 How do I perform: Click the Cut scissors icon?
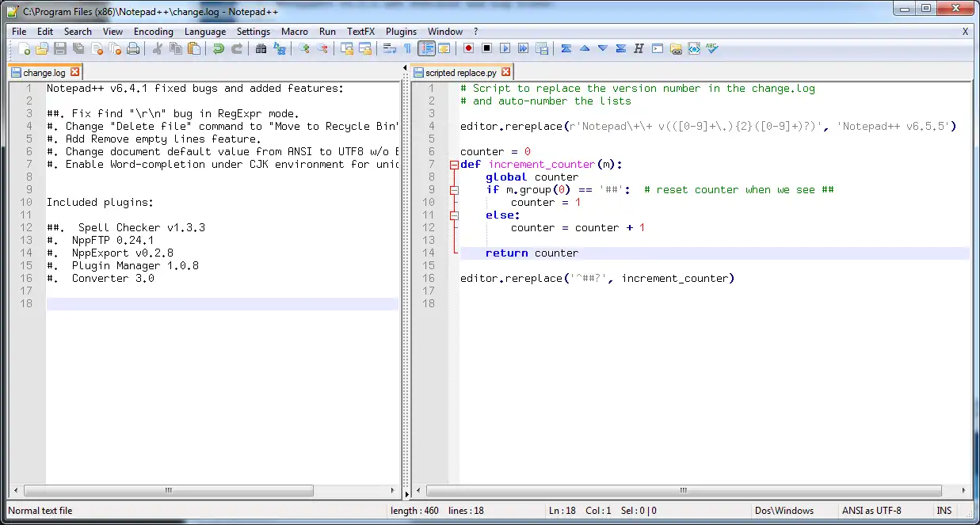click(x=158, y=49)
